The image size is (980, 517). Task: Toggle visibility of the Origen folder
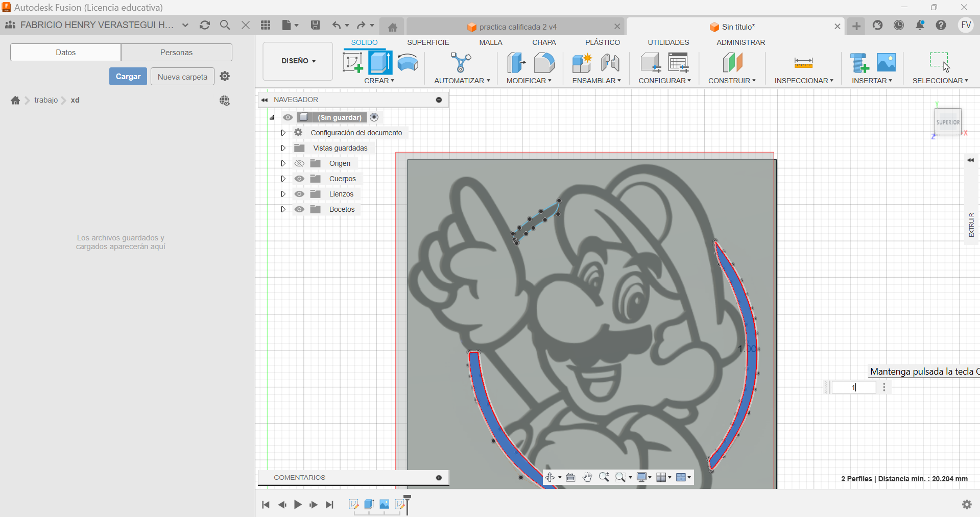click(x=299, y=163)
